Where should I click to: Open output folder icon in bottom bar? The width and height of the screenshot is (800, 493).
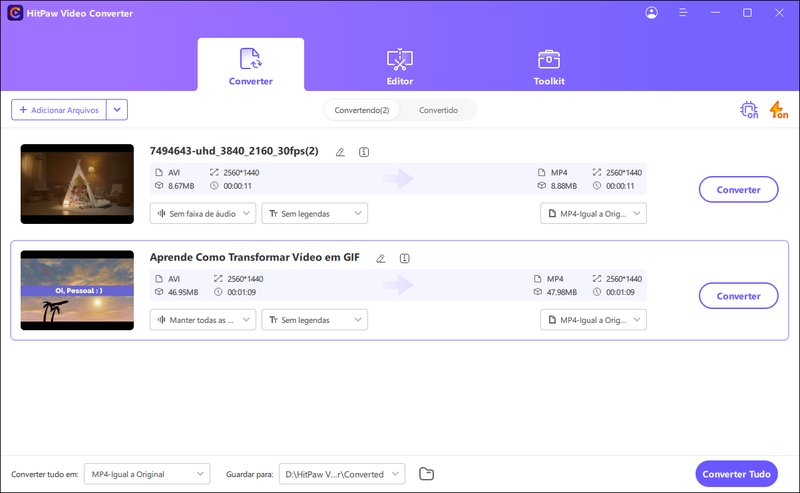click(426, 473)
